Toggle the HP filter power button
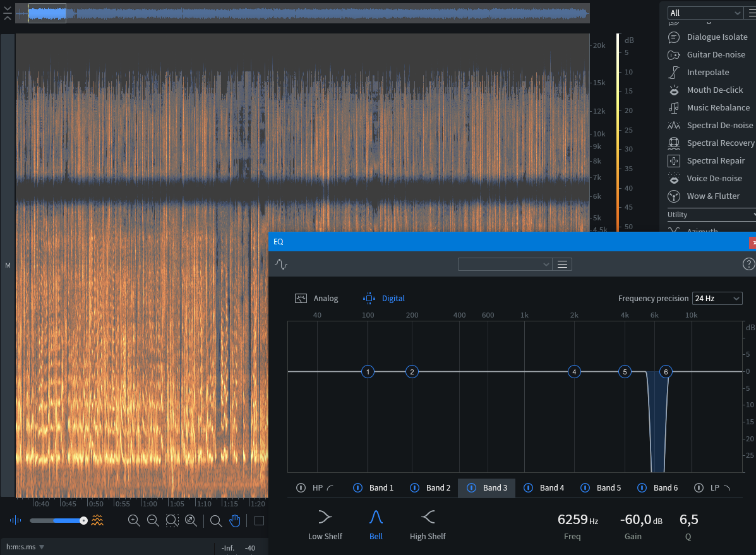 [x=301, y=487]
